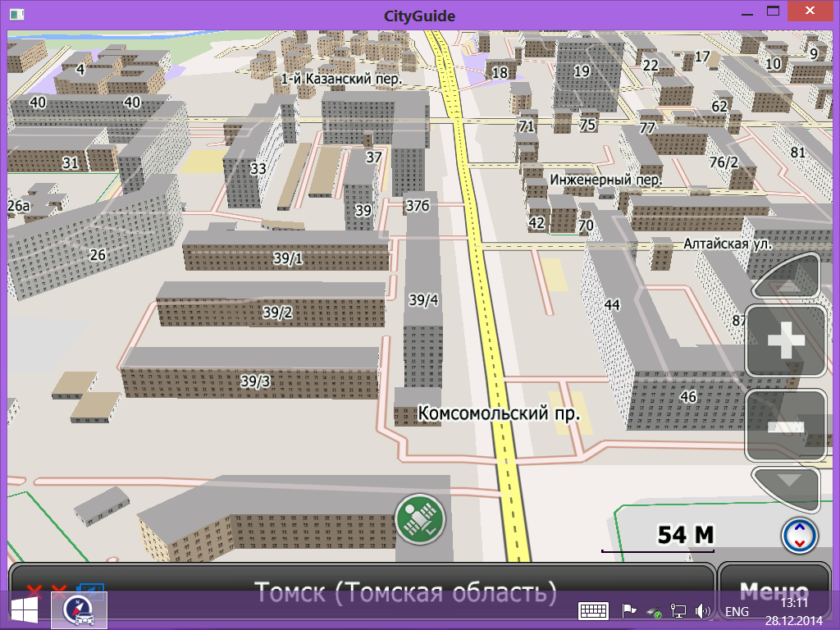
Task: Open the on-screen touch keyboard
Action: point(592,611)
